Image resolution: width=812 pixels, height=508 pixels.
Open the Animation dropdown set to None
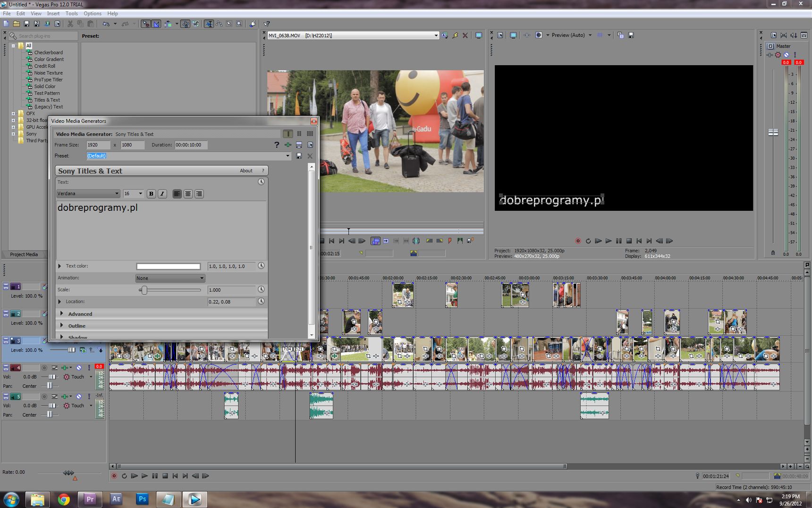[170, 278]
